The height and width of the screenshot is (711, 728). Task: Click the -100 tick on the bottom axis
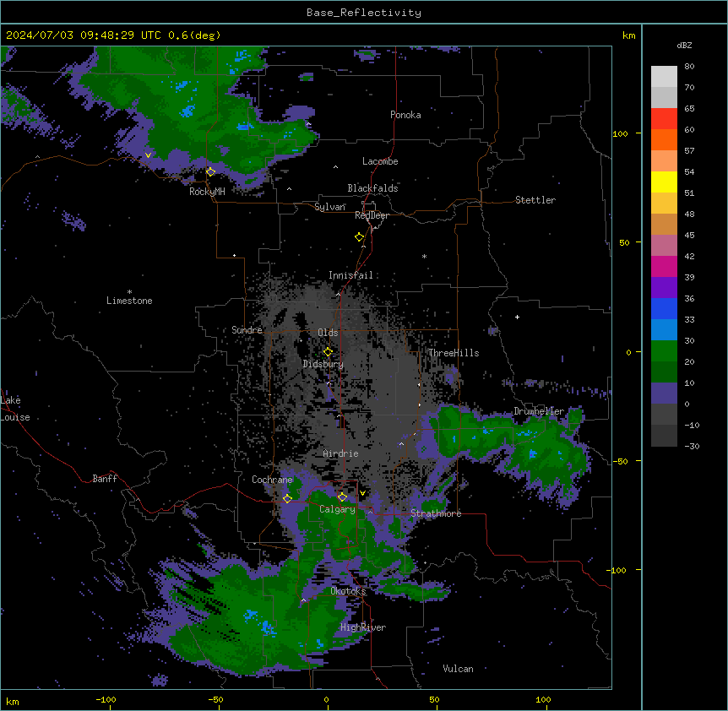(x=106, y=699)
